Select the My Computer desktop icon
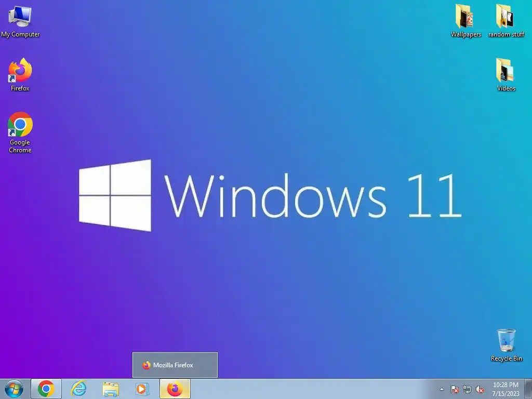This screenshot has height=399, width=532. [20, 21]
